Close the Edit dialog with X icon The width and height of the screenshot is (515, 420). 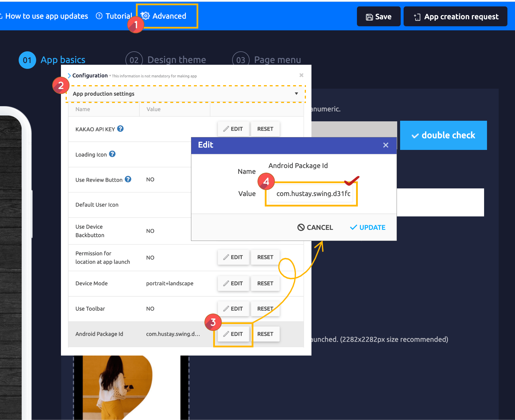click(386, 145)
